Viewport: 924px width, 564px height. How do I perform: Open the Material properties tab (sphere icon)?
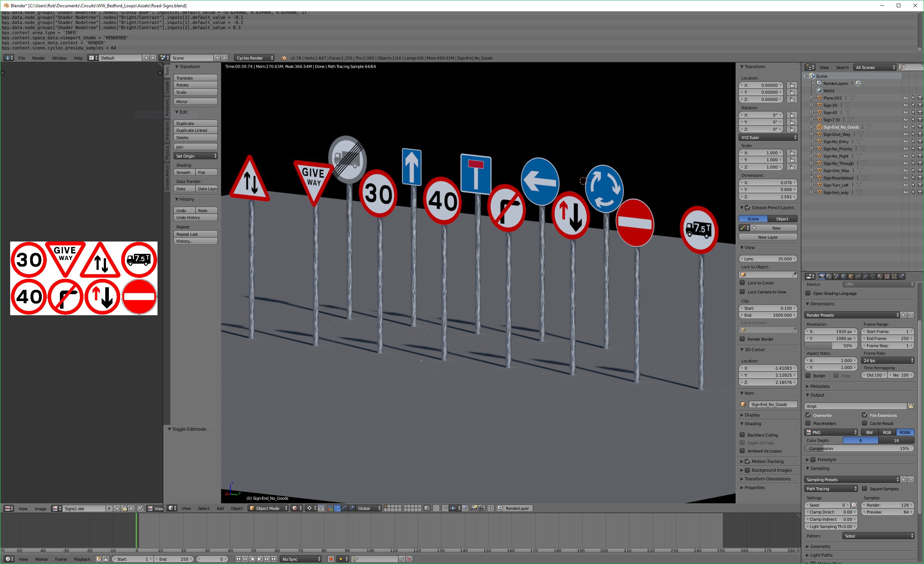point(880,277)
